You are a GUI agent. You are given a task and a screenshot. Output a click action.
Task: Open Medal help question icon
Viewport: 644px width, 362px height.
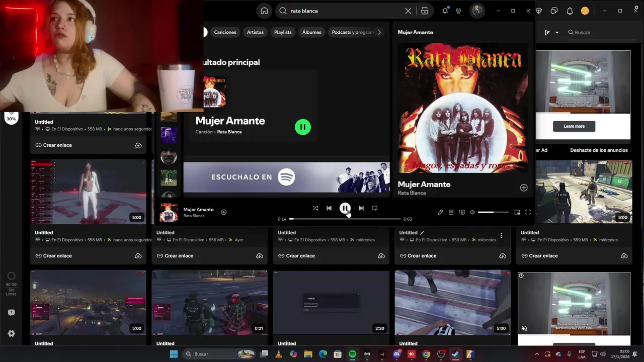tap(11, 313)
